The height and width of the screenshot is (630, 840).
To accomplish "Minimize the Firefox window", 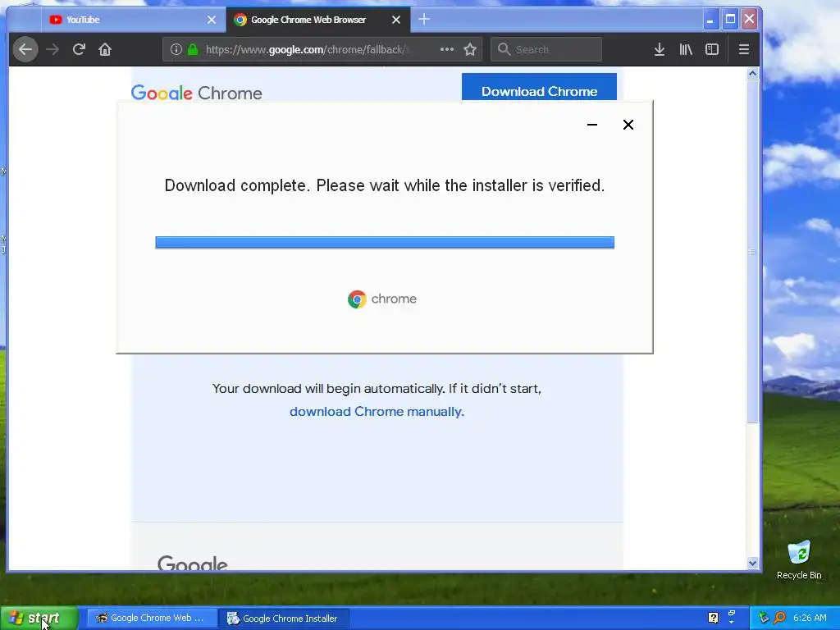I will [x=710, y=20].
